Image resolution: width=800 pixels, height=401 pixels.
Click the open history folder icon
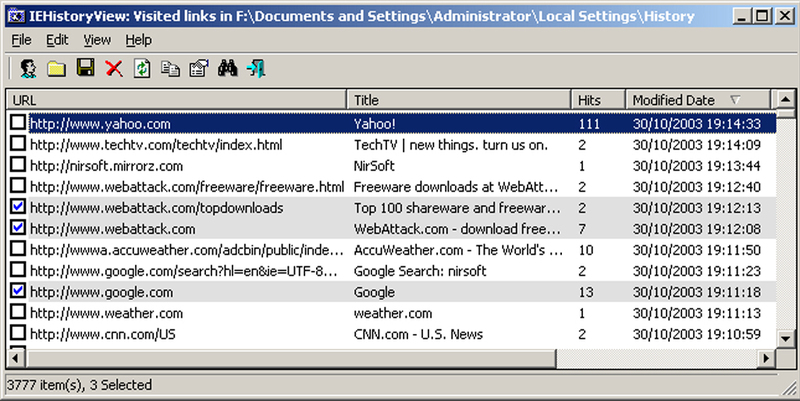point(56,68)
